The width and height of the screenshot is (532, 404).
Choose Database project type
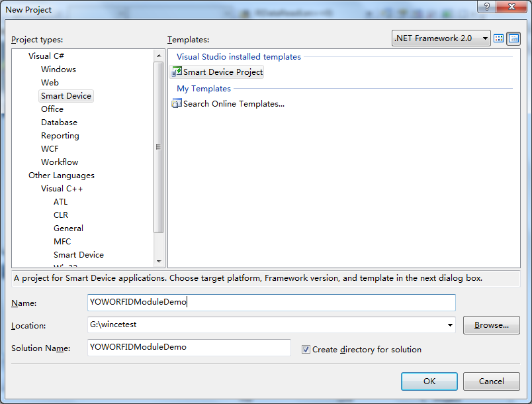click(59, 122)
